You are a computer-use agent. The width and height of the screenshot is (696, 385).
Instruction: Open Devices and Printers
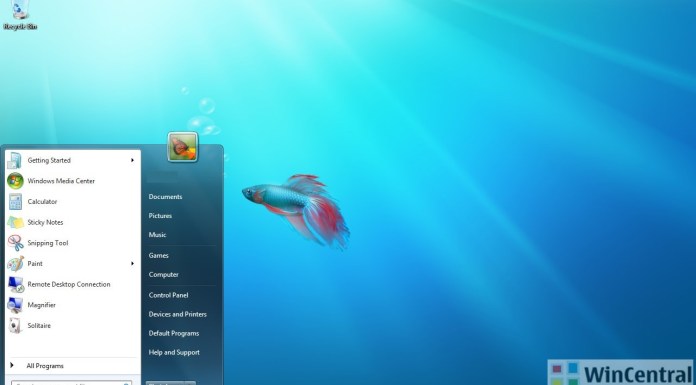[x=178, y=314]
